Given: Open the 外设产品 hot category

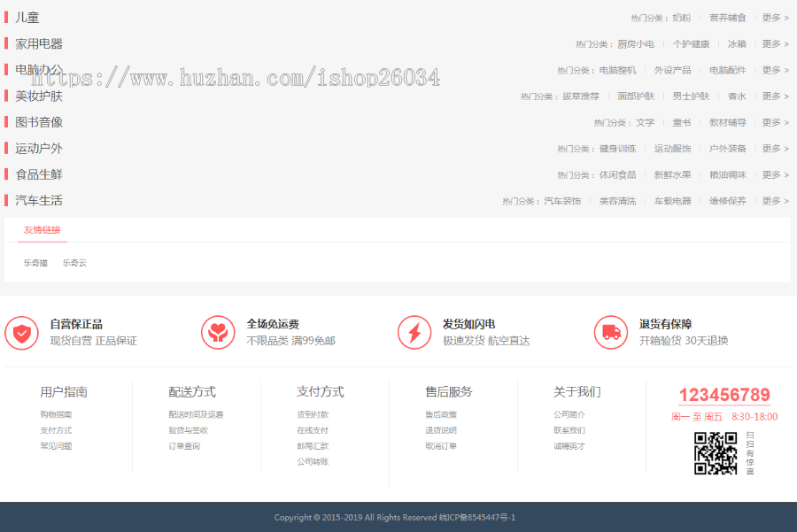Looking at the screenshot, I should (x=672, y=70).
